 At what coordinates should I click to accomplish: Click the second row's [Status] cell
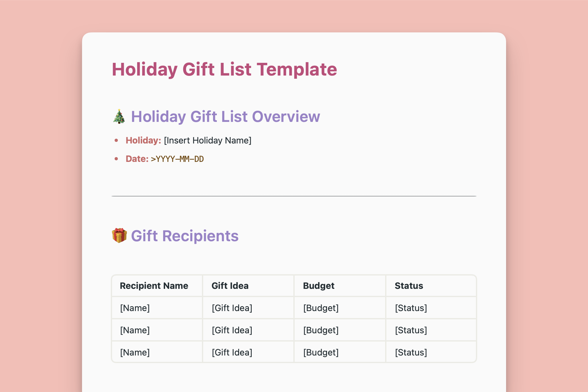tap(411, 330)
